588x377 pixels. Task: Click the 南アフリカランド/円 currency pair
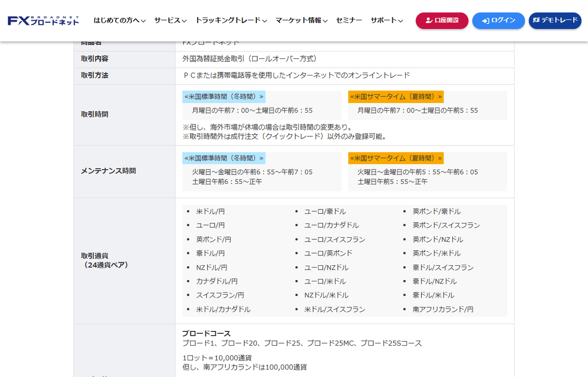(x=443, y=310)
